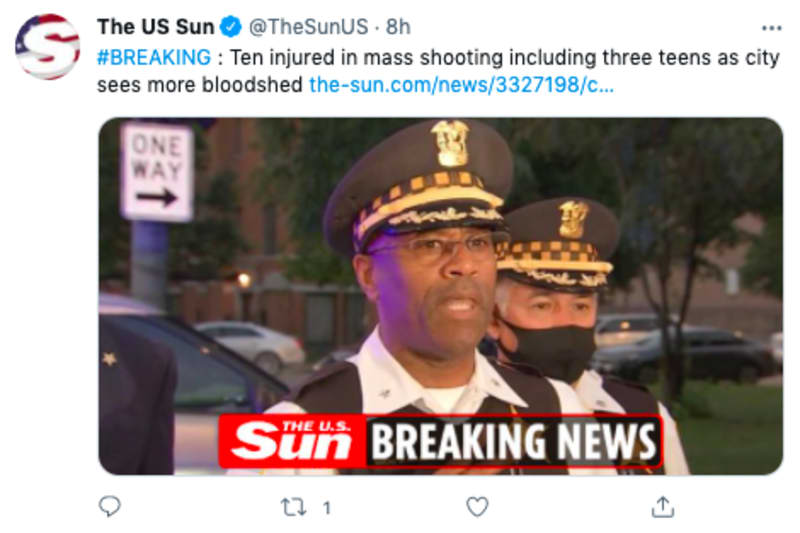
Task: Open the @TheSunUS handle
Action: 308,27
